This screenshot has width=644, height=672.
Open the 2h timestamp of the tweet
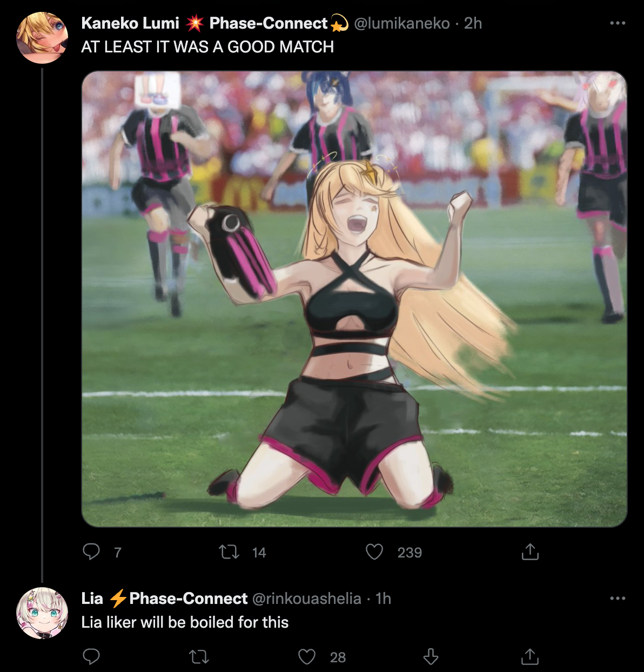(473, 23)
